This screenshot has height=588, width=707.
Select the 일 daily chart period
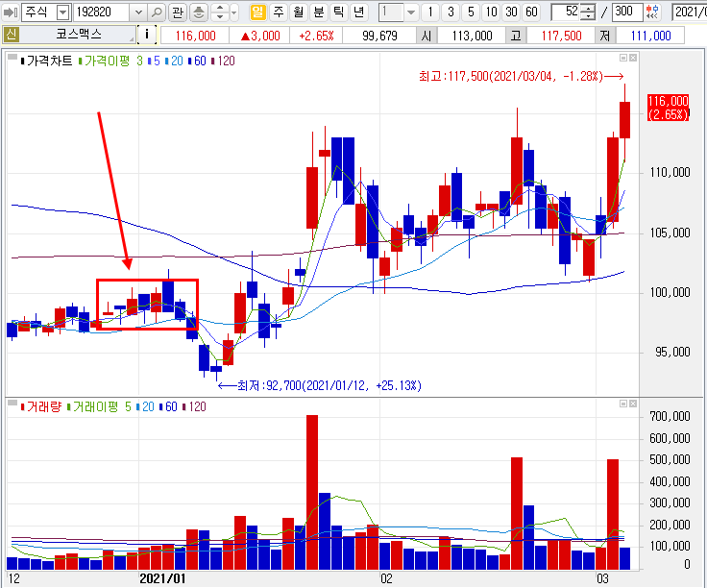[x=257, y=12]
